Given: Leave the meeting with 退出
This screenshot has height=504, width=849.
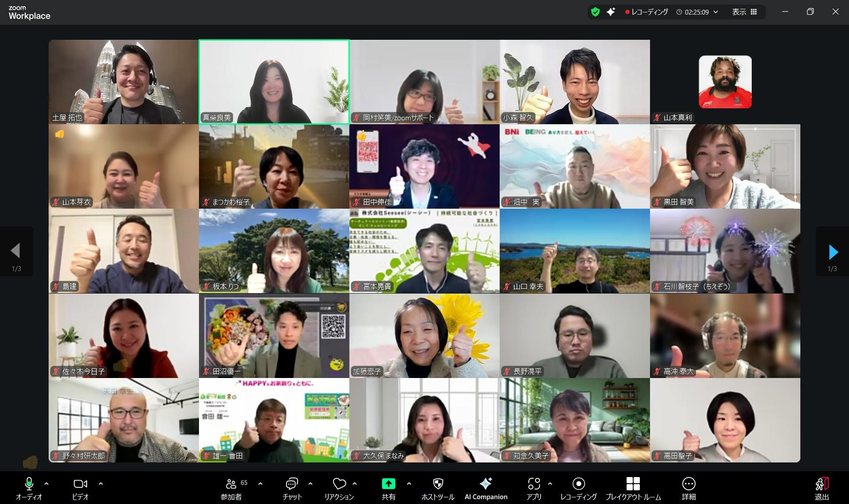Looking at the screenshot, I should pos(822,484).
